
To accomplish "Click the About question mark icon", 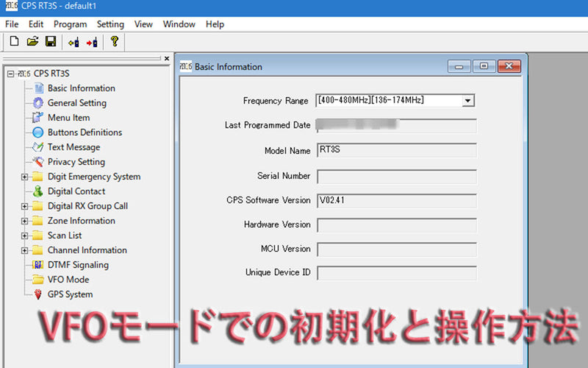I will [x=115, y=42].
